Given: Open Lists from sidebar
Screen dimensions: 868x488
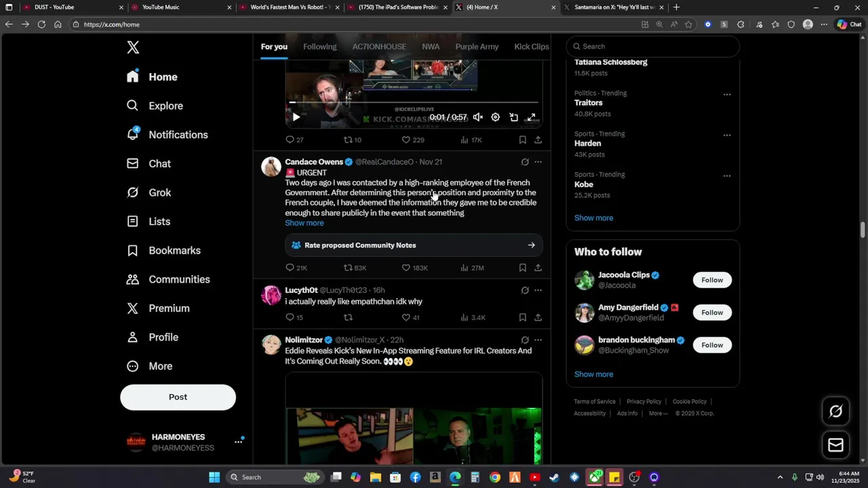Looking at the screenshot, I should 149,222.
